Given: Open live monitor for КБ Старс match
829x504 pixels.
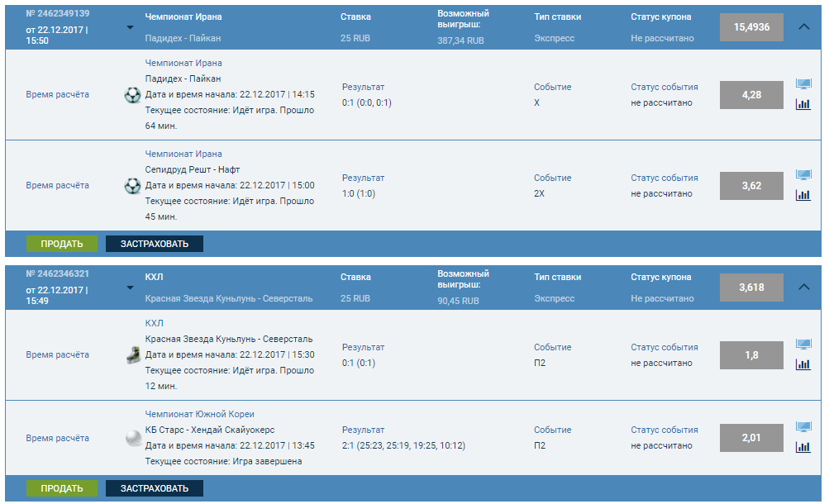Looking at the screenshot, I should tap(803, 426).
